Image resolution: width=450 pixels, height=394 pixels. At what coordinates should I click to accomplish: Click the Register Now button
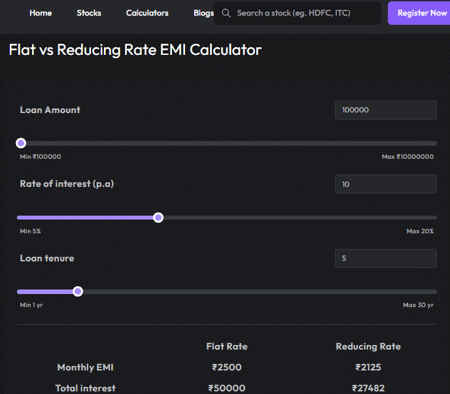coord(422,13)
